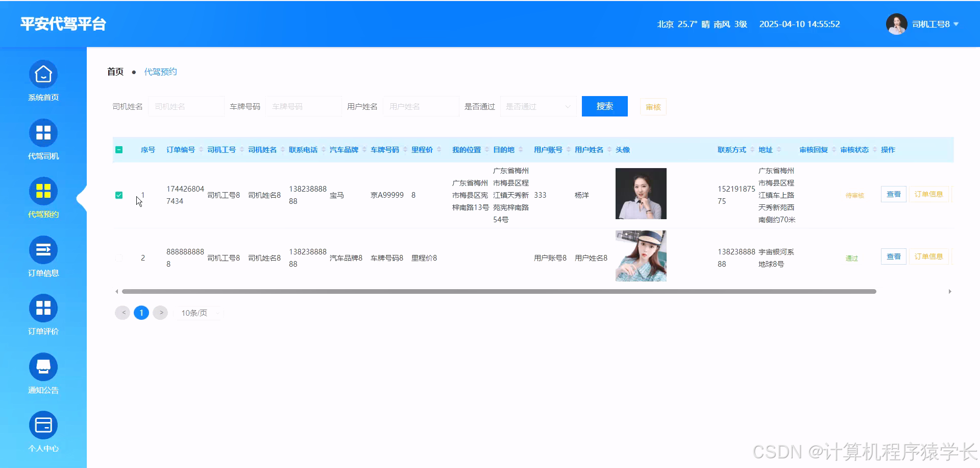Image resolution: width=980 pixels, height=468 pixels.
Task: Click user avatar in top header
Action: click(896, 24)
